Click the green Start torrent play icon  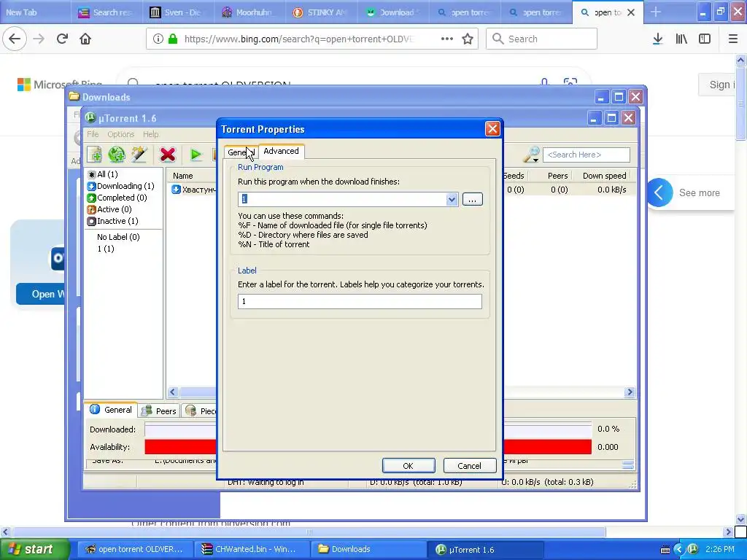[196, 155]
